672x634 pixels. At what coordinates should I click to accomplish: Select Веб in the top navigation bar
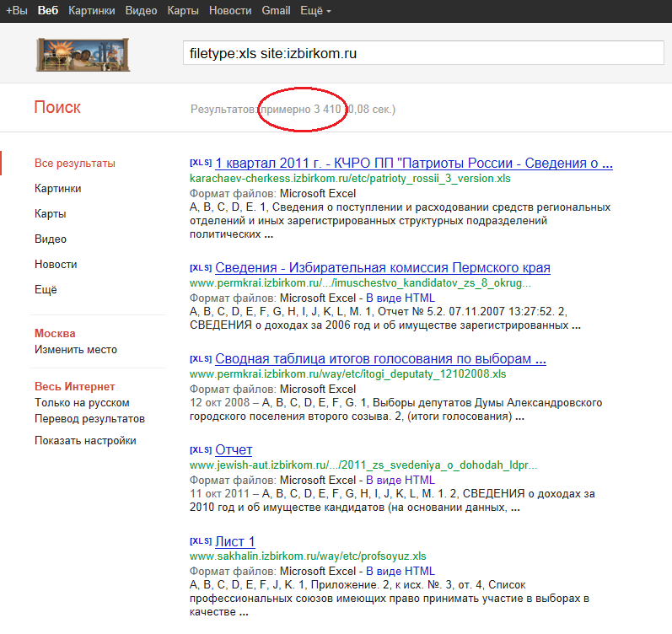click(47, 11)
